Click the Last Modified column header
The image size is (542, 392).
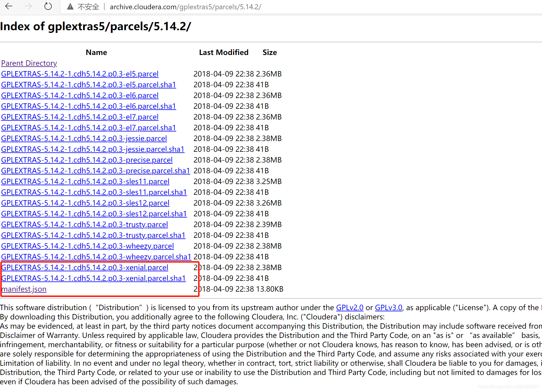224,53
